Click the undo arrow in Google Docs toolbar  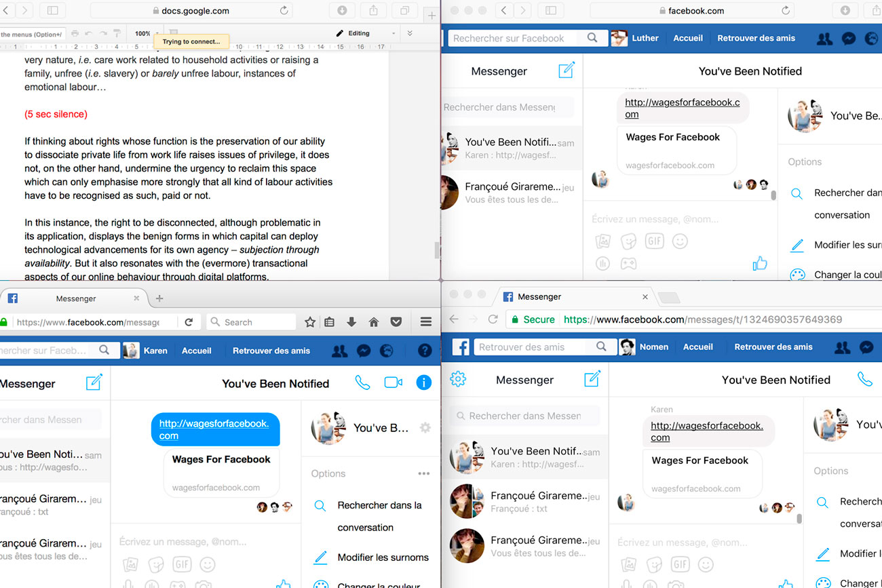(89, 33)
